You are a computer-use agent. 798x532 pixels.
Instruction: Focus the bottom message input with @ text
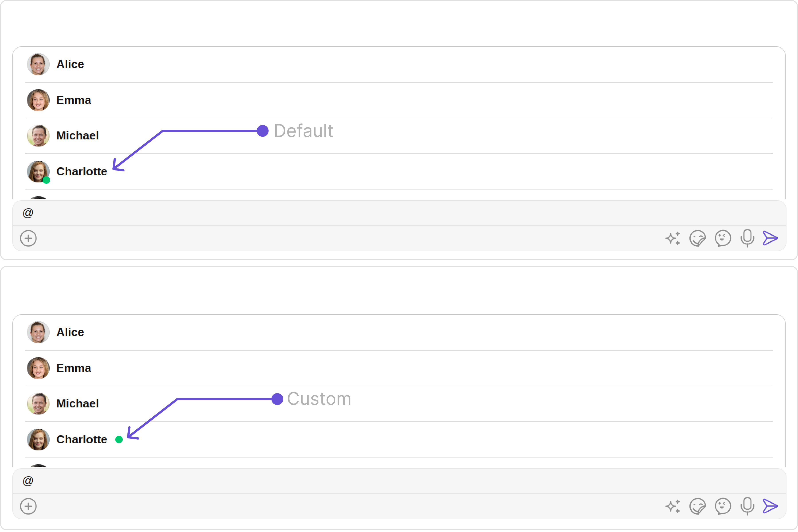399,481
